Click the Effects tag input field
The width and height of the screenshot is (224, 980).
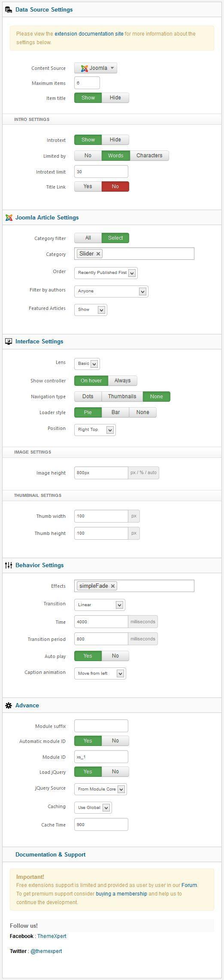coord(134,586)
